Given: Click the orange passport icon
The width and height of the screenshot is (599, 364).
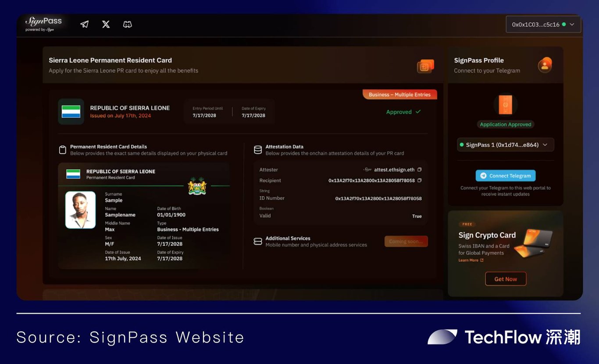Looking at the screenshot, I should [x=505, y=105].
